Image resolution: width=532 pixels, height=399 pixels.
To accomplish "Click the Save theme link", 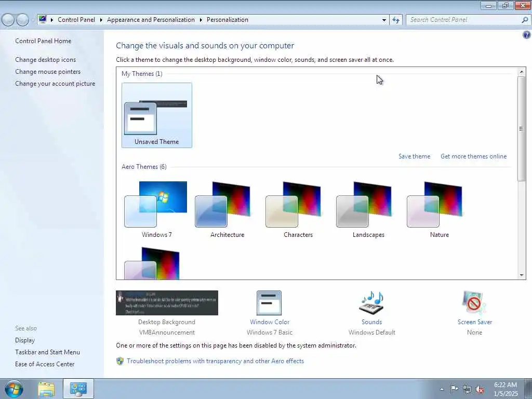I will point(414,156).
